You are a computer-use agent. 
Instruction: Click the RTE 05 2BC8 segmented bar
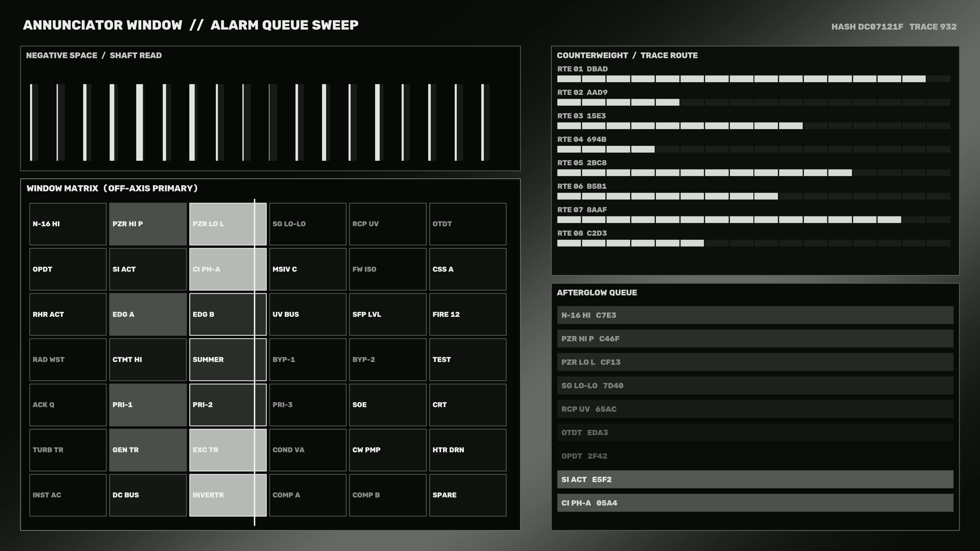[754, 173]
